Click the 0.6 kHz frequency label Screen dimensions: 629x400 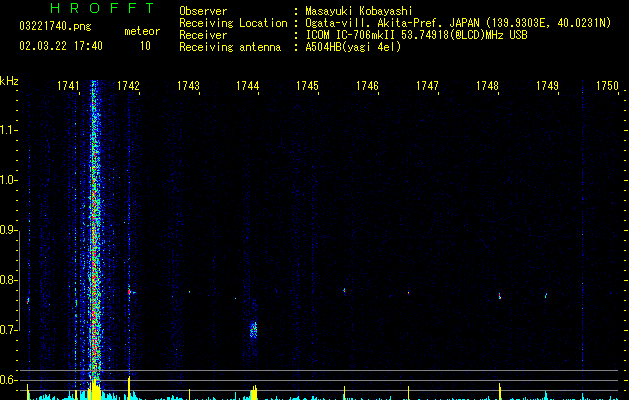click(x=8, y=380)
